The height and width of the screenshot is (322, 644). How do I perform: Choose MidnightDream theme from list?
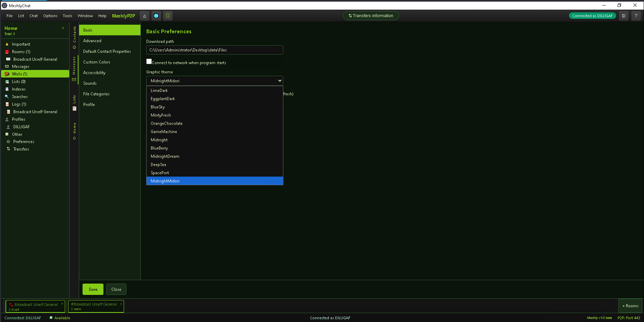215,156
